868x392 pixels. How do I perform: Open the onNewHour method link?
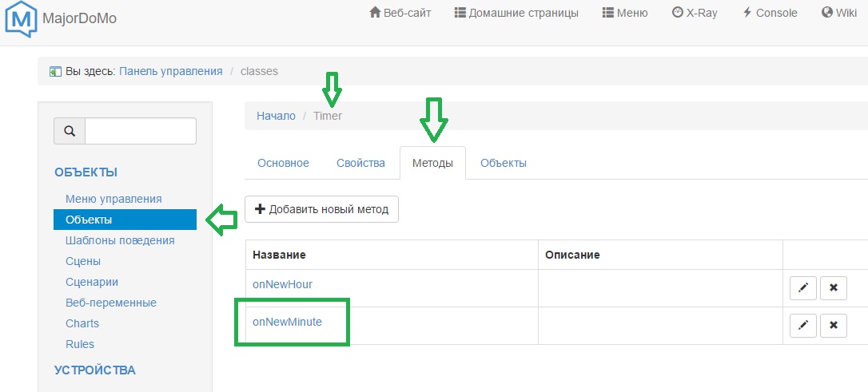[x=282, y=284]
